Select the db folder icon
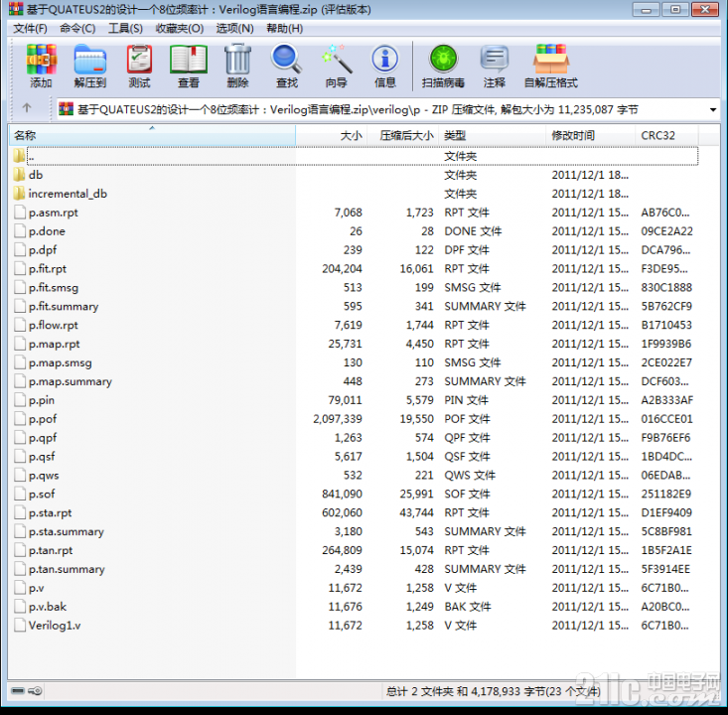Viewport: 728px width, 715px height. [20, 175]
